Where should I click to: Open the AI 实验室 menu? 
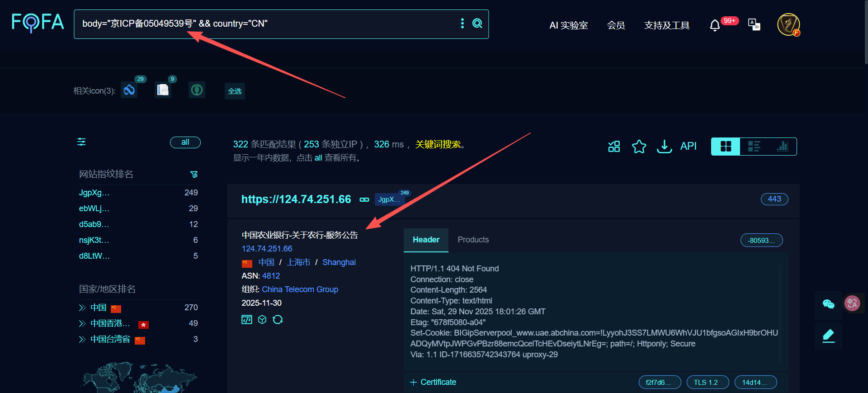[x=568, y=25]
